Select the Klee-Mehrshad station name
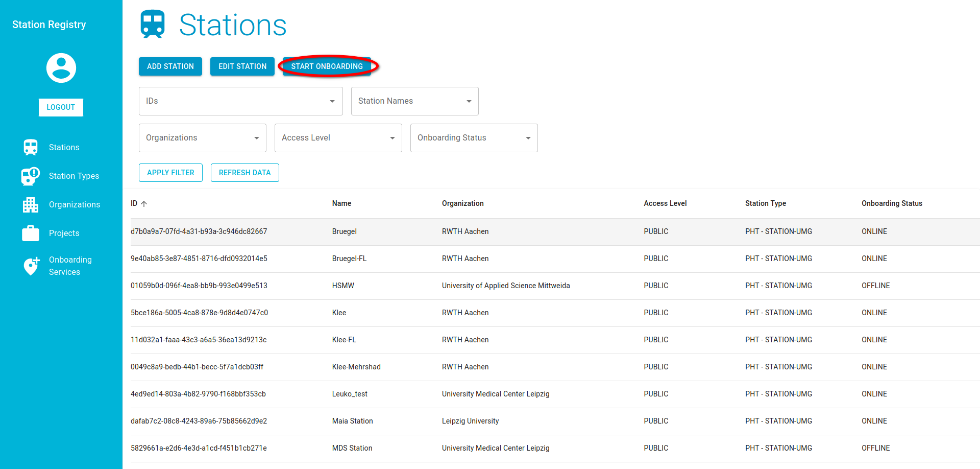 tap(356, 367)
